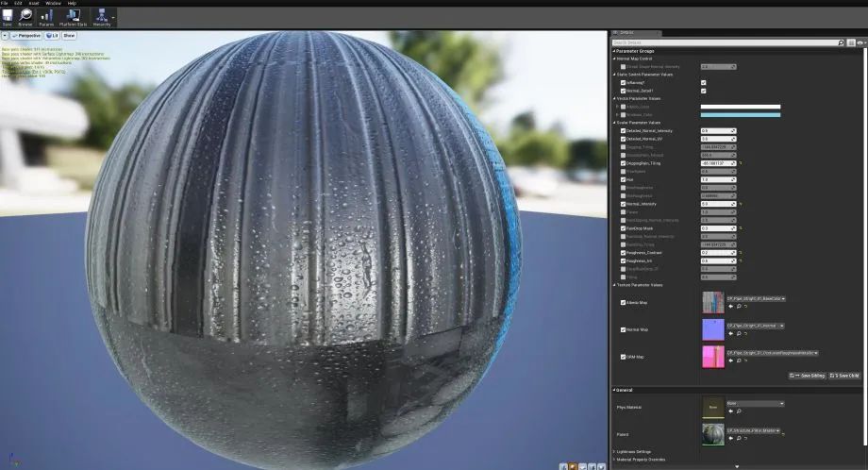Reset ORM Map texture to default

tap(745, 361)
